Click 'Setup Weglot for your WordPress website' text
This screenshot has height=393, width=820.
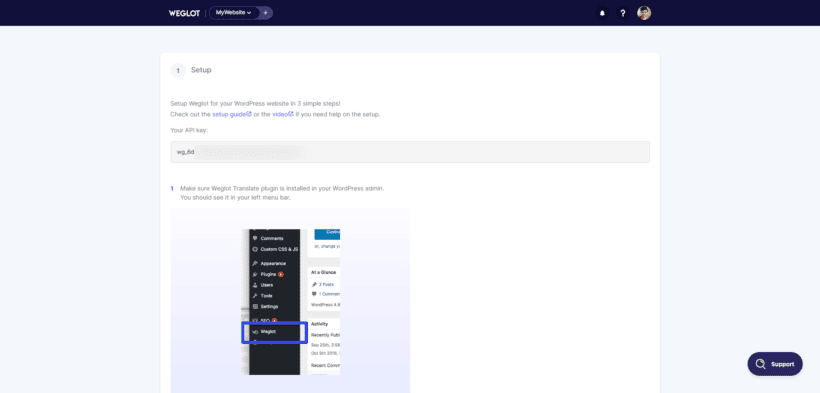[x=255, y=104]
